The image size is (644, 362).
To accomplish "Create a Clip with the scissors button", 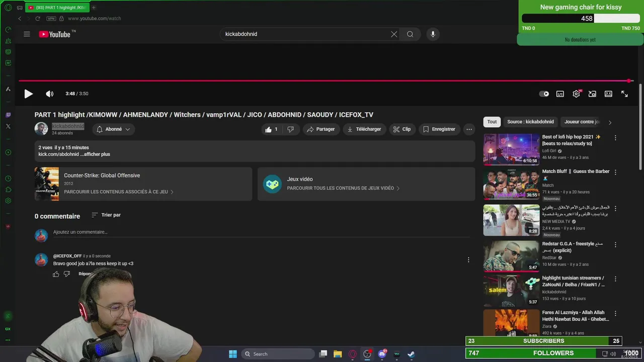I will pyautogui.click(x=402, y=129).
